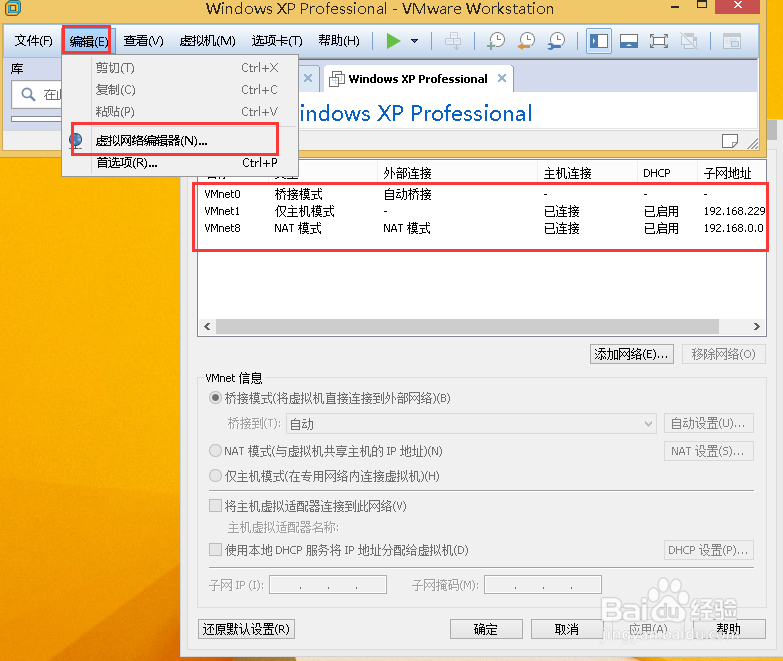Image resolution: width=783 pixels, height=661 pixels.
Task: Click the 还原默认设置(R) button
Action: (246, 629)
